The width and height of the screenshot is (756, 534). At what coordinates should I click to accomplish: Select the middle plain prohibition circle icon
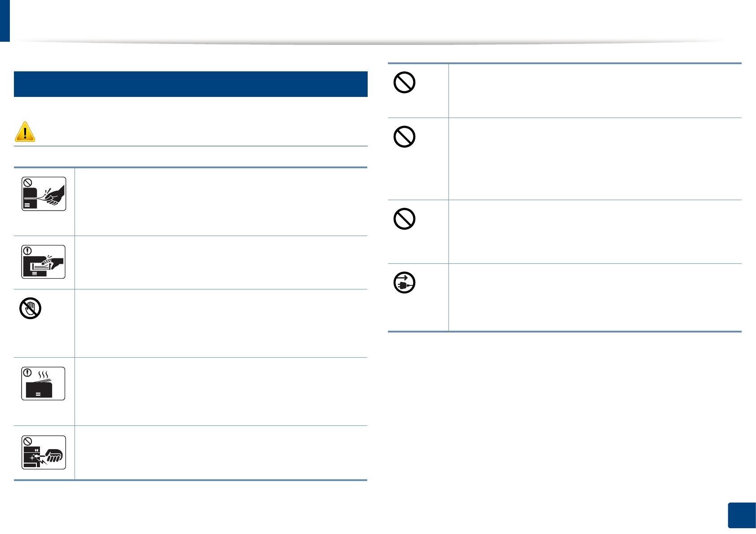click(404, 137)
